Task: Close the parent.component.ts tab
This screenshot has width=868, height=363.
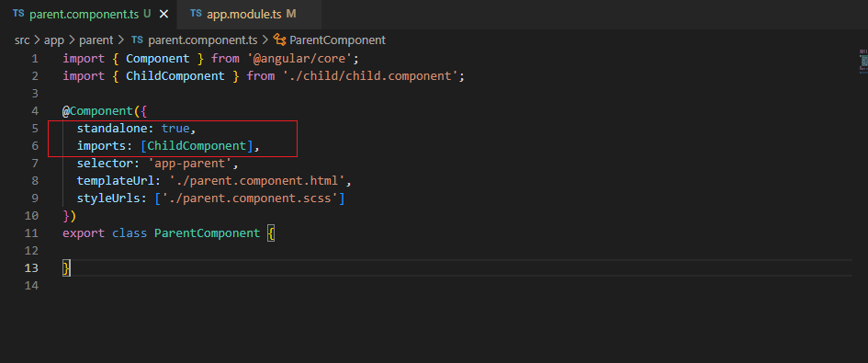Action: [x=163, y=15]
